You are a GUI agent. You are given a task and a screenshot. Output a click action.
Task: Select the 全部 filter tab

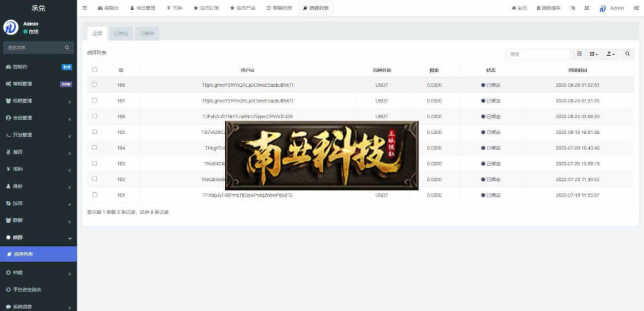(x=97, y=34)
